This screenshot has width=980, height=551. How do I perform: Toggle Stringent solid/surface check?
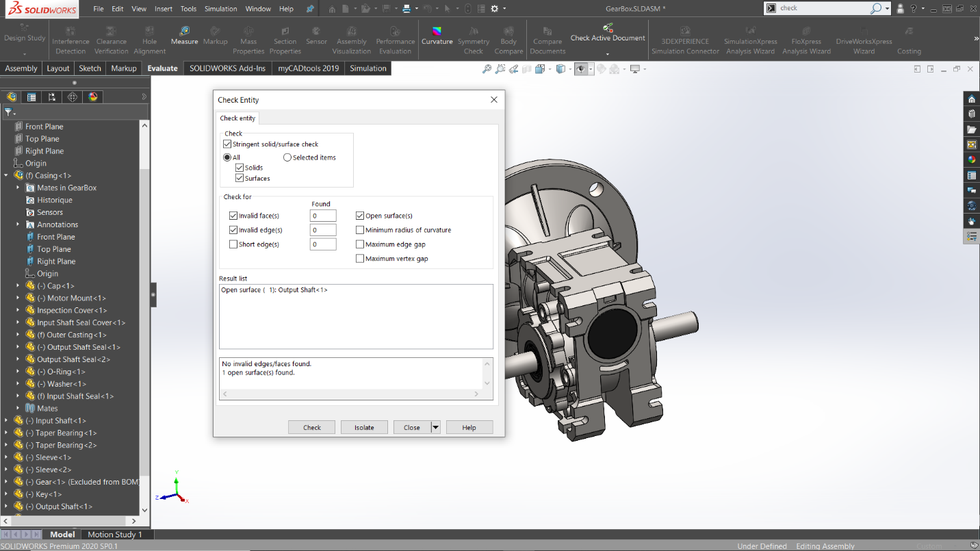228,144
